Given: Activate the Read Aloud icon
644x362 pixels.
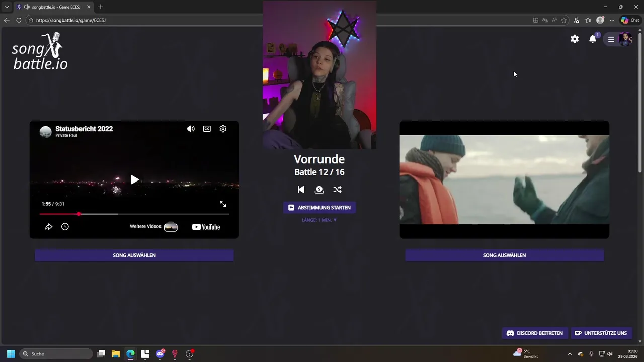Looking at the screenshot, I should pyautogui.click(x=554, y=20).
